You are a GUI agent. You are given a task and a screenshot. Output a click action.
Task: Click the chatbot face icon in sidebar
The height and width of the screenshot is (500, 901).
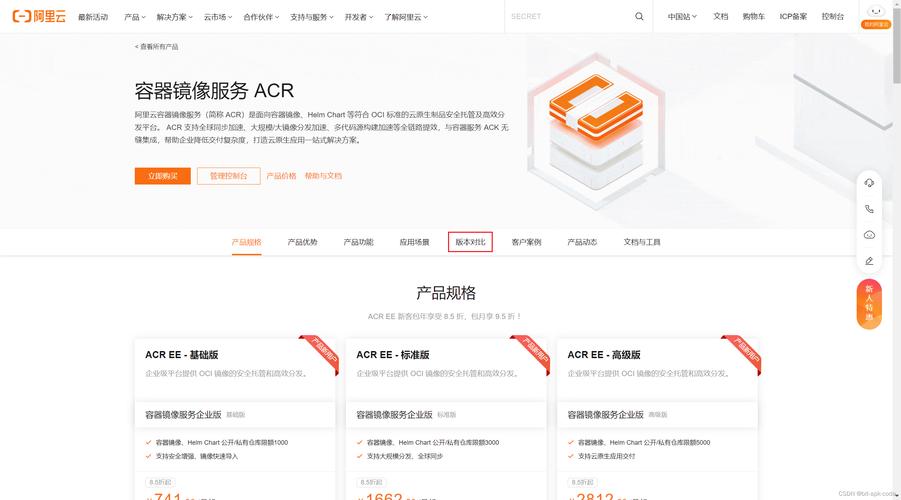click(869, 235)
